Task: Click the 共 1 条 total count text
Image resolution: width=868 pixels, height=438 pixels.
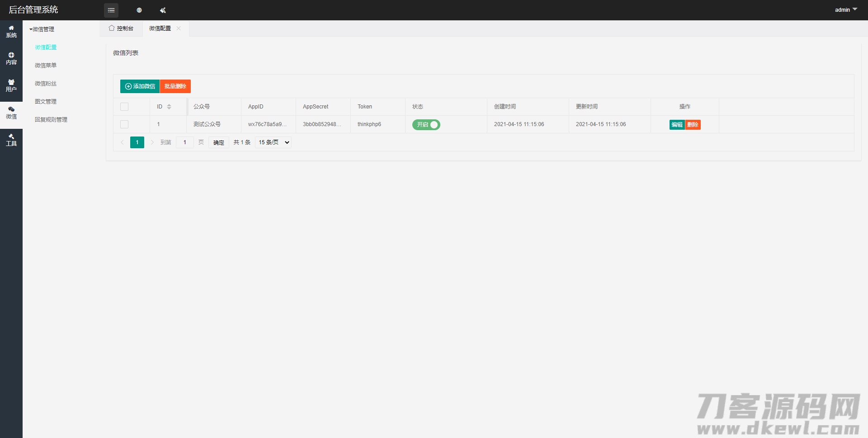Action: click(x=242, y=142)
